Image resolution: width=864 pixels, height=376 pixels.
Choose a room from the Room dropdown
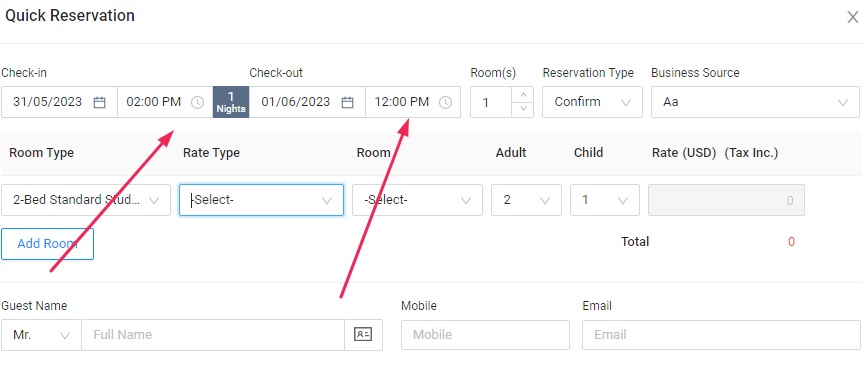[x=418, y=200]
